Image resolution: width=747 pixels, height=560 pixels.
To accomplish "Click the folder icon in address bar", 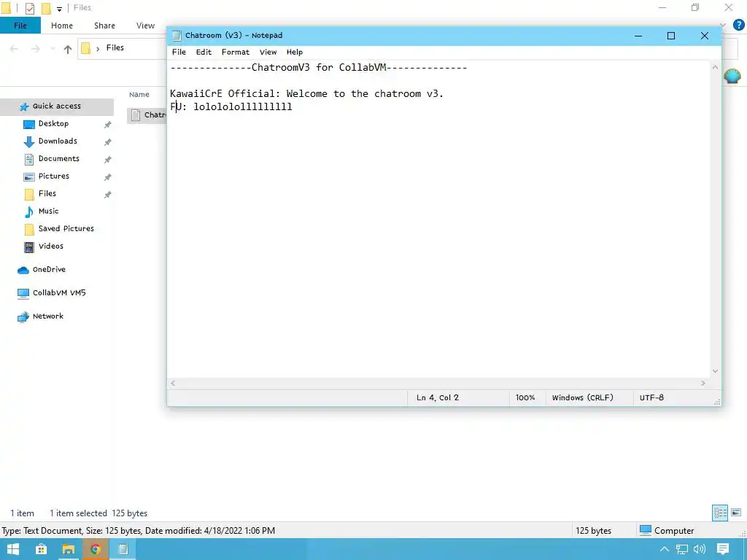I will click(86, 48).
